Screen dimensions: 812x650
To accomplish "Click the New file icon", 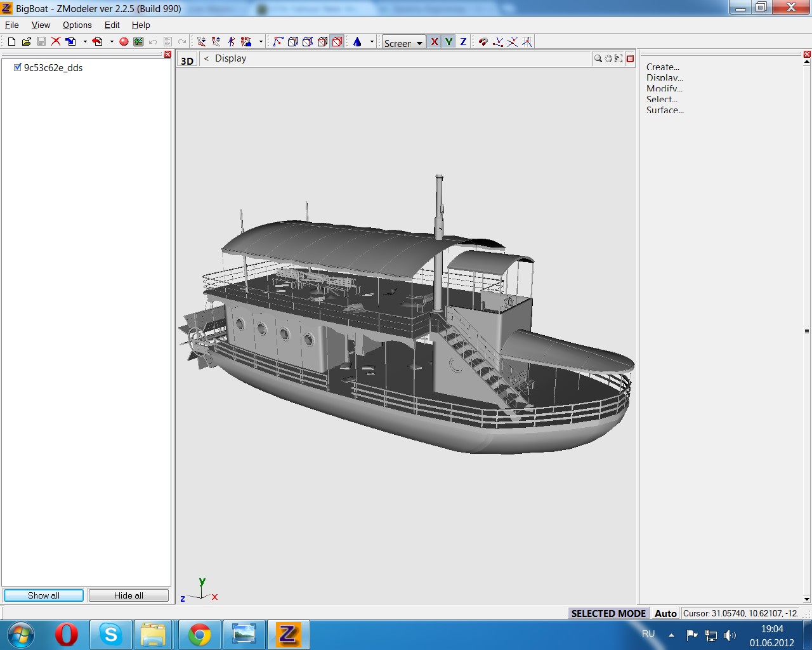I will click(x=11, y=42).
